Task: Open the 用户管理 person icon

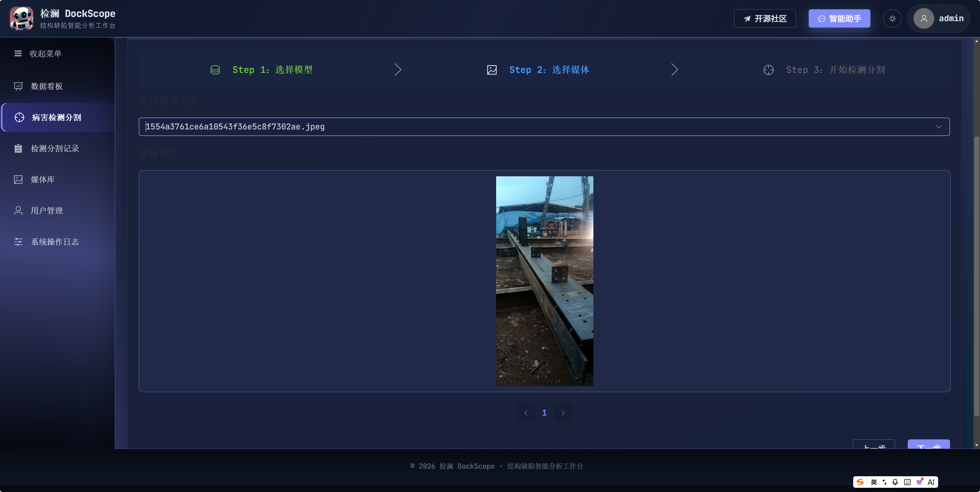Action: point(18,211)
